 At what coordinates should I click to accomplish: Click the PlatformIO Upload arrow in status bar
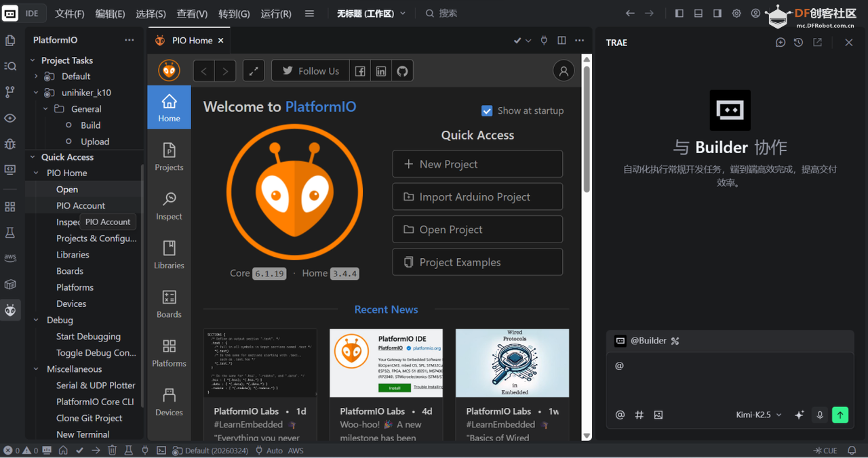(96, 450)
